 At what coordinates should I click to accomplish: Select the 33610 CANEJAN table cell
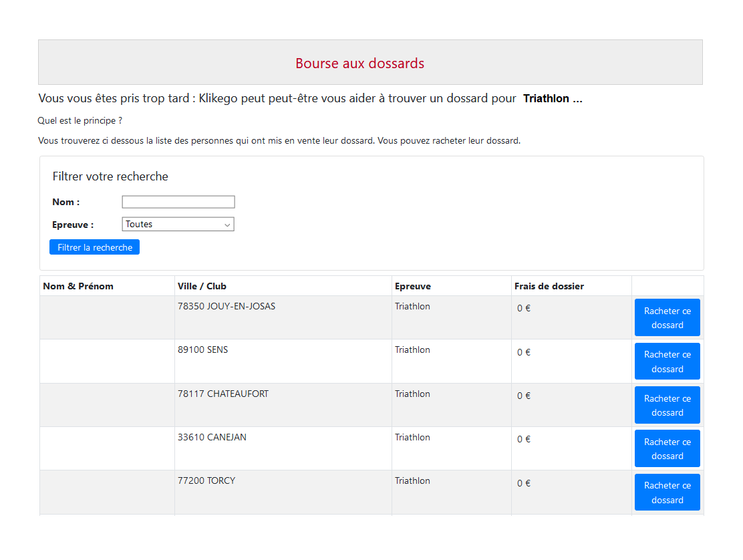(212, 438)
